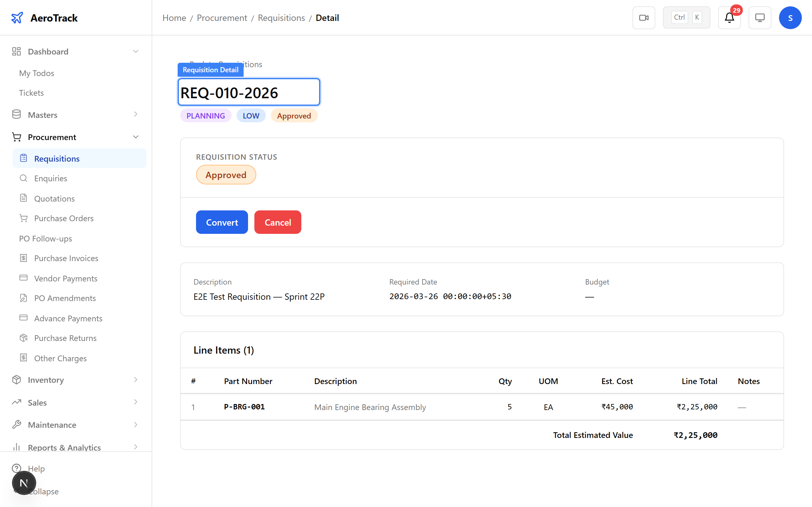Open the user profile avatar S

click(x=790, y=17)
